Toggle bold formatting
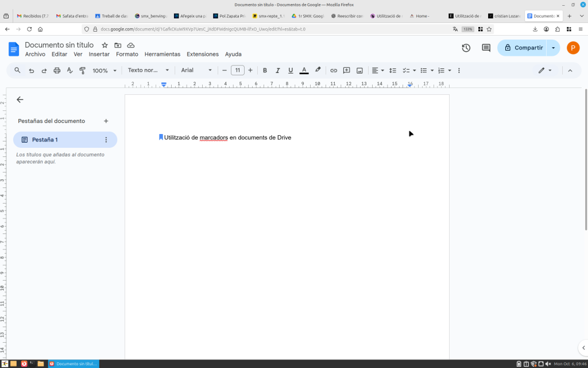 pos(265,70)
